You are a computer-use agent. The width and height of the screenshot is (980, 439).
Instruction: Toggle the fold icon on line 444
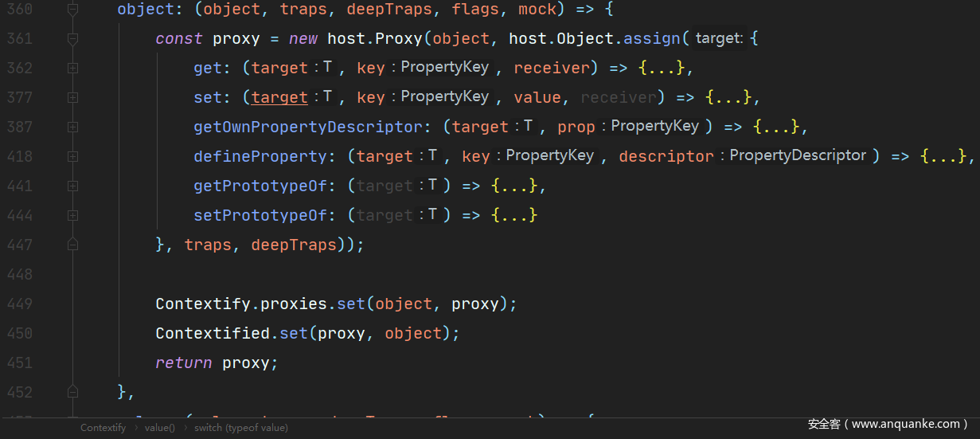[x=73, y=216]
